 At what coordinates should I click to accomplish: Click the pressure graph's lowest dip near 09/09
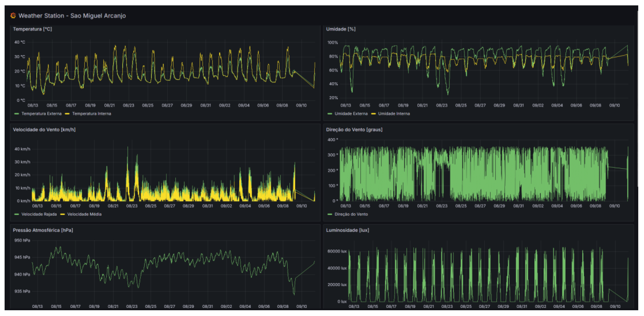pos(294,294)
